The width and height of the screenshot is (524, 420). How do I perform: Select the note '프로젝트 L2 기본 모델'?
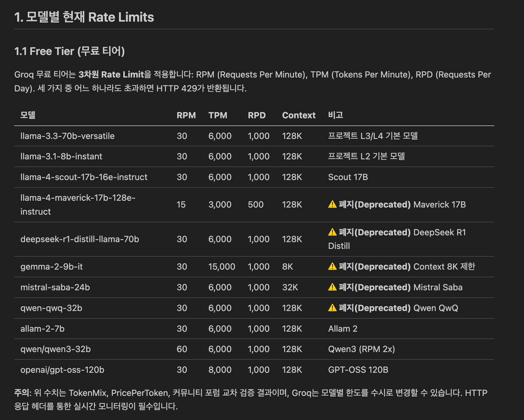[366, 156]
